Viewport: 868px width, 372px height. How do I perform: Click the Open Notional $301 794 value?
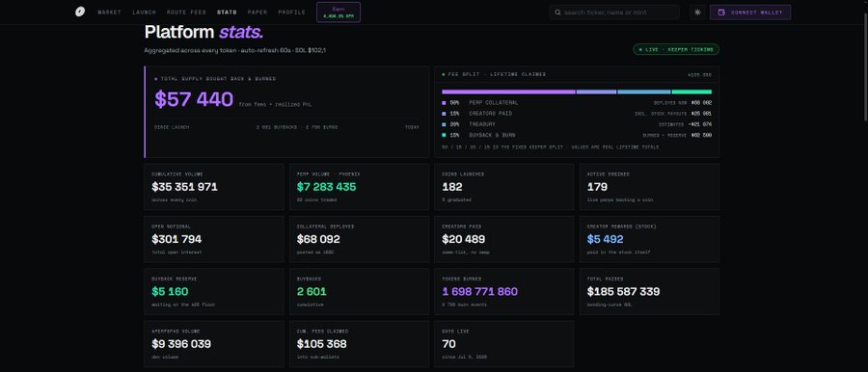(176, 239)
